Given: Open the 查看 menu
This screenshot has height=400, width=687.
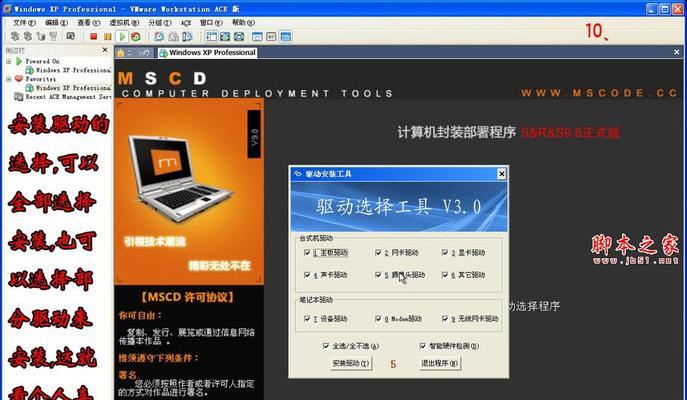Looking at the screenshot, I should click(89, 22).
